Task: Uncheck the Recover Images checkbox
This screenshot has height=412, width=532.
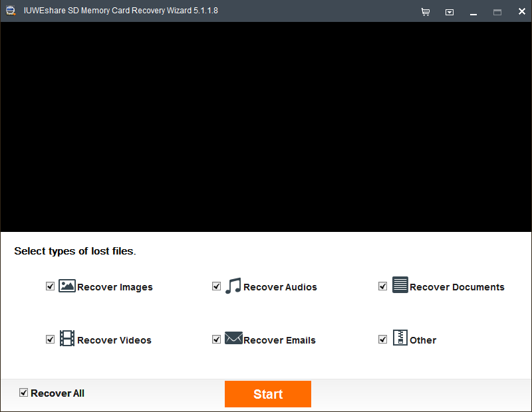Action: (50, 286)
